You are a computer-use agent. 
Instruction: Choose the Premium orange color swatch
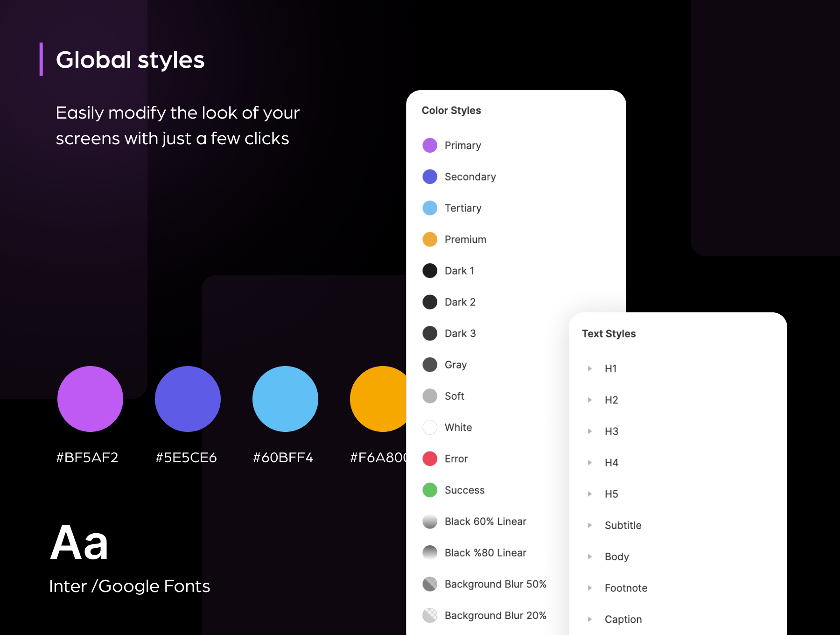click(429, 239)
